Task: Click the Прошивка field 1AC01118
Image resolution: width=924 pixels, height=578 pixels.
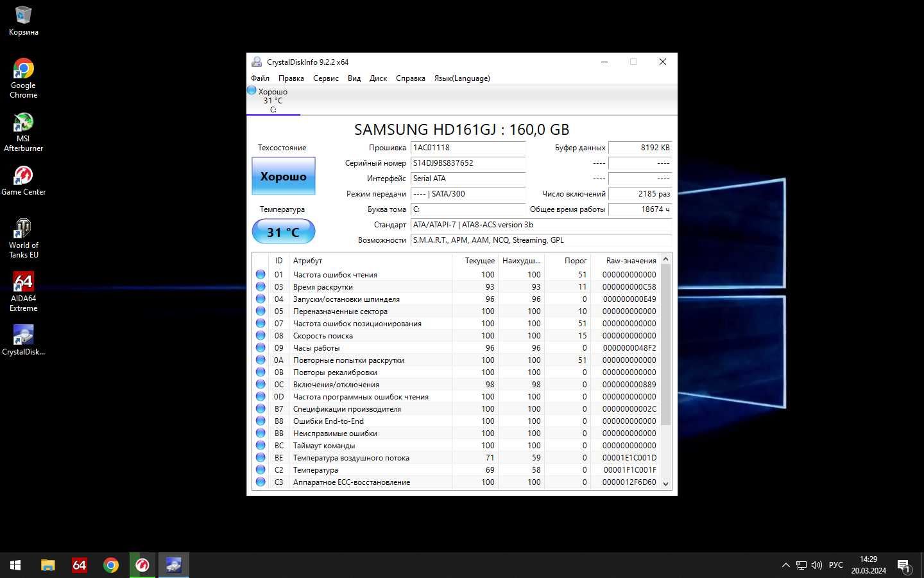Action: pyautogui.click(x=468, y=148)
